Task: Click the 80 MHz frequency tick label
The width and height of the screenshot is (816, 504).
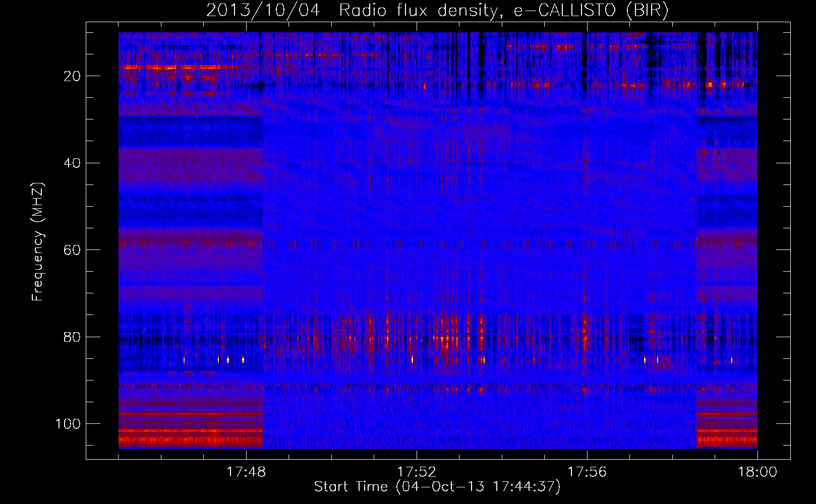Action: click(x=73, y=337)
